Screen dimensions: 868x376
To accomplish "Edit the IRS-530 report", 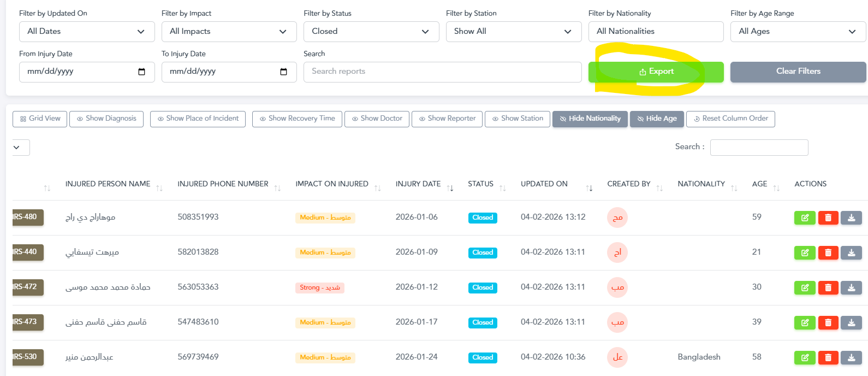I will [x=805, y=357].
